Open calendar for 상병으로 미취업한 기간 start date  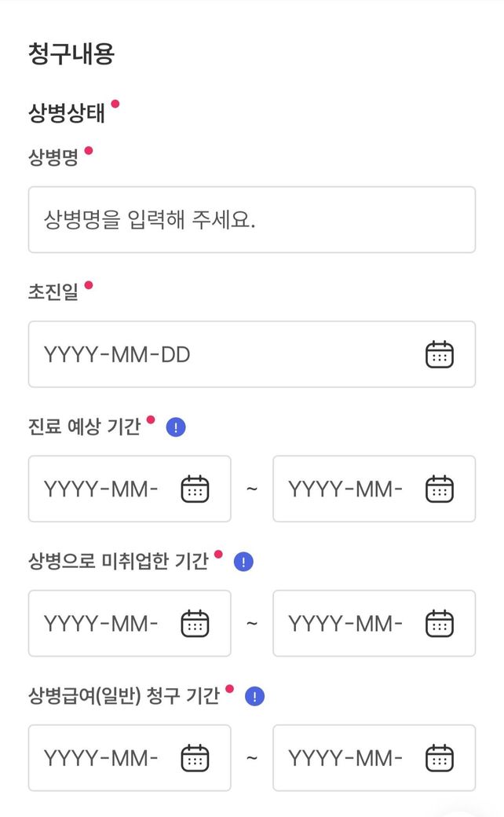tap(195, 624)
